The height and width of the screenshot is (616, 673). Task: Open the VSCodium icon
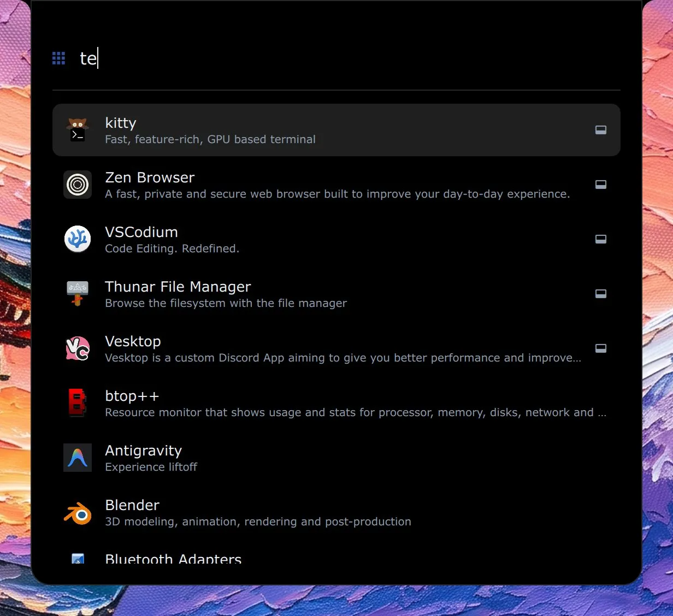pyautogui.click(x=78, y=239)
